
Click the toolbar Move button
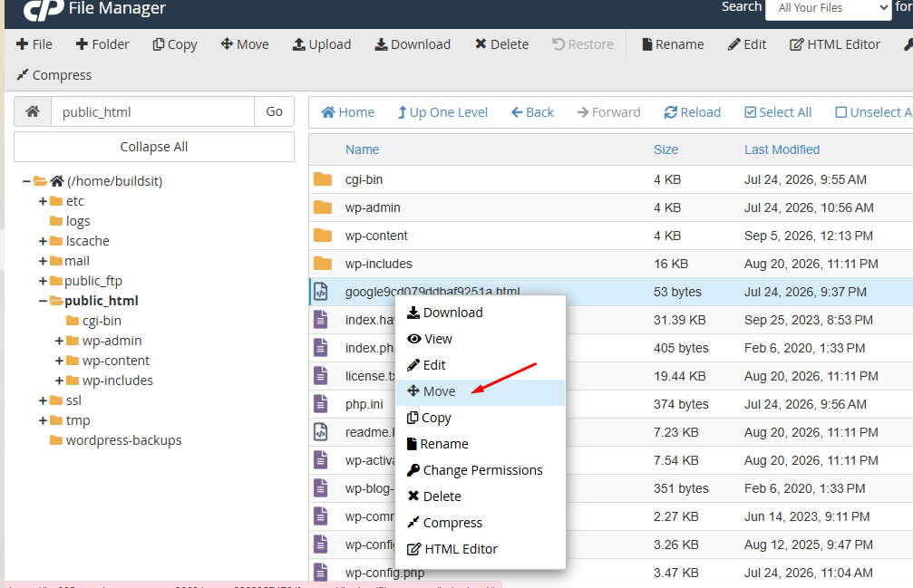click(245, 44)
